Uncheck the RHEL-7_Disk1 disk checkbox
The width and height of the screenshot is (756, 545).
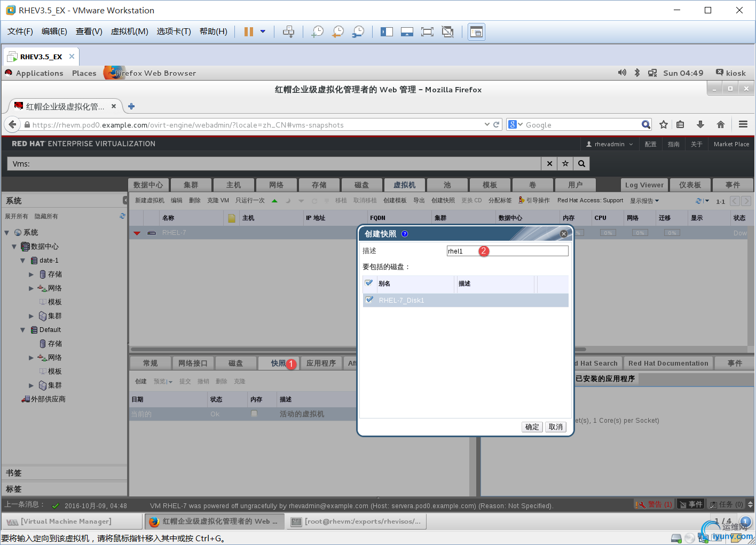click(x=369, y=300)
